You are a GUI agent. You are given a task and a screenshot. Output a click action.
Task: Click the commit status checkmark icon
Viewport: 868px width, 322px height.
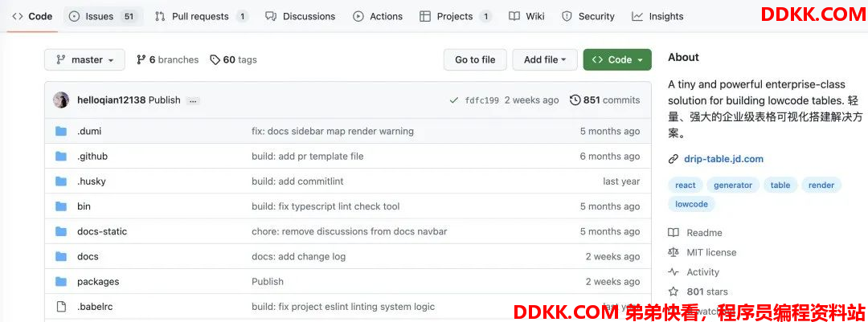point(454,100)
